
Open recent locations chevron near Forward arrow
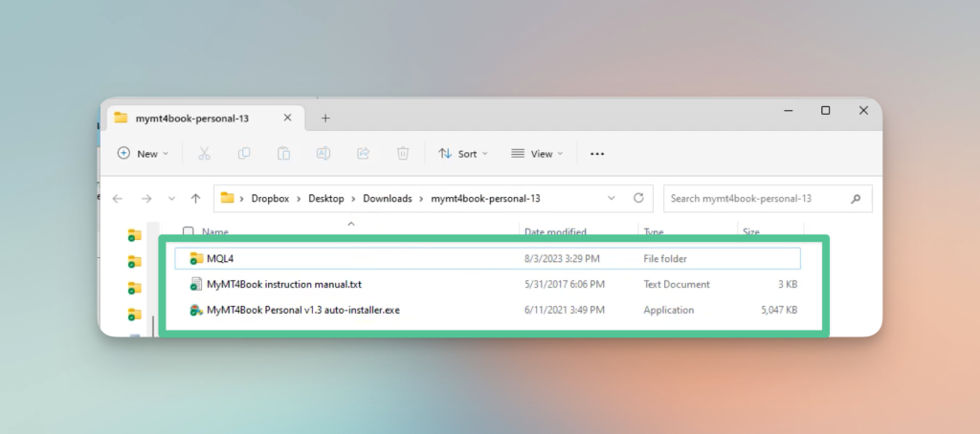point(172,199)
